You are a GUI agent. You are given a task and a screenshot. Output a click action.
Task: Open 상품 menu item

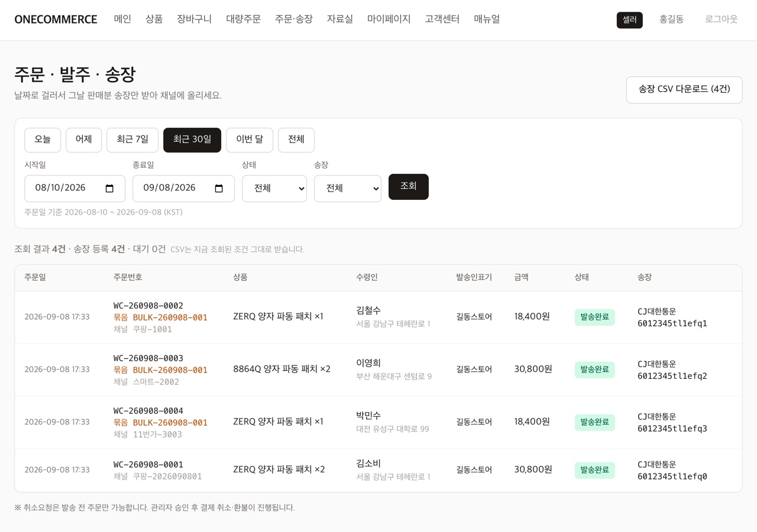(154, 19)
